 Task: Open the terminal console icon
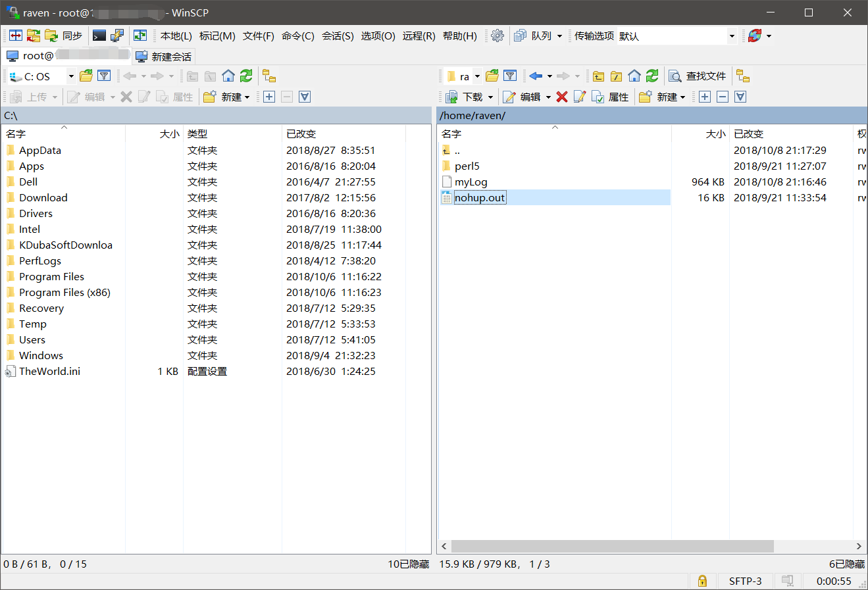(x=99, y=36)
